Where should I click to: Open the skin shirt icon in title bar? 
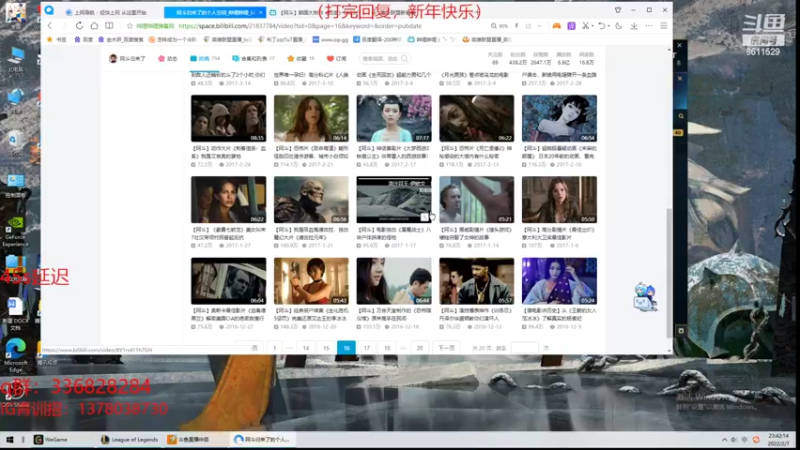tap(618, 10)
